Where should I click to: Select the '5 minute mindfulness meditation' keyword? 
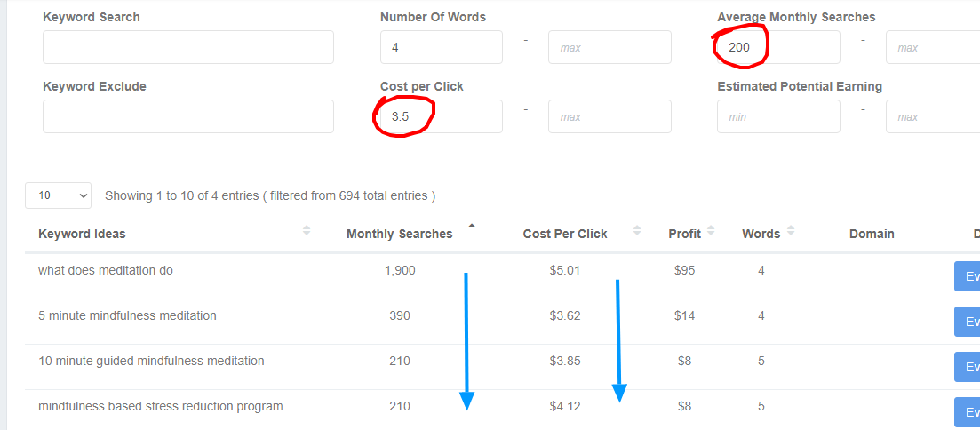127,315
